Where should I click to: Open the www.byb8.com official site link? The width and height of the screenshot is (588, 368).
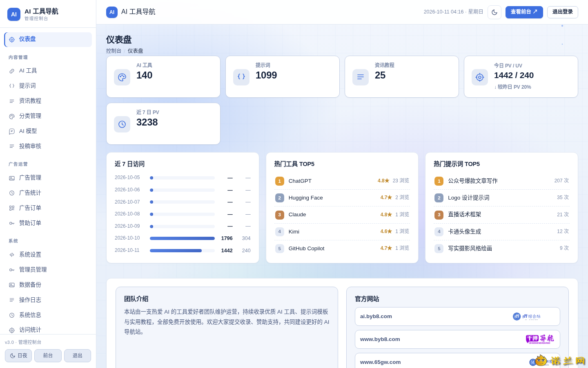click(x=457, y=339)
